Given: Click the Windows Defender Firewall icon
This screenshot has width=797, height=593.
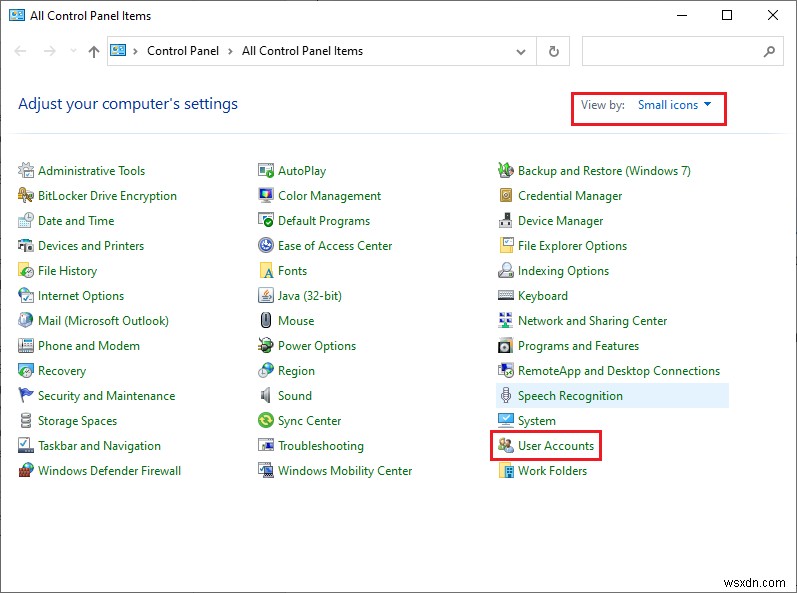Looking at the screenshot, I should click(x=26, y=471).
